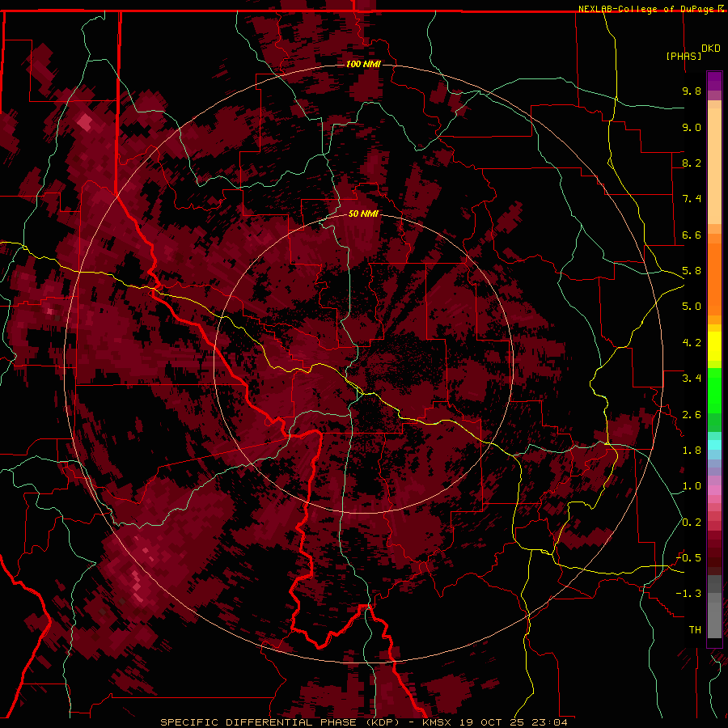This screenshot has height=728, width=728.
Task: Click the yellow segment of the color bar
Action: point(714,346)
